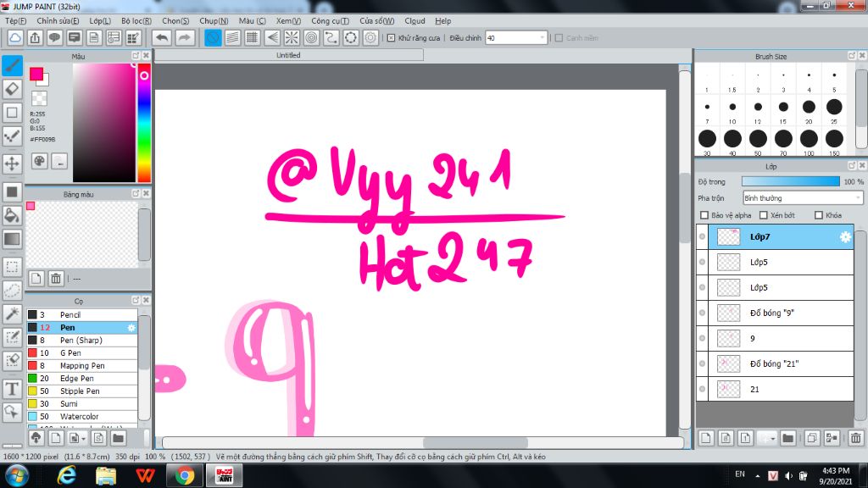Screen dimensions: 868x488
Task: Click the Lớp7 layer thumbnail
Action: [728, 237]
